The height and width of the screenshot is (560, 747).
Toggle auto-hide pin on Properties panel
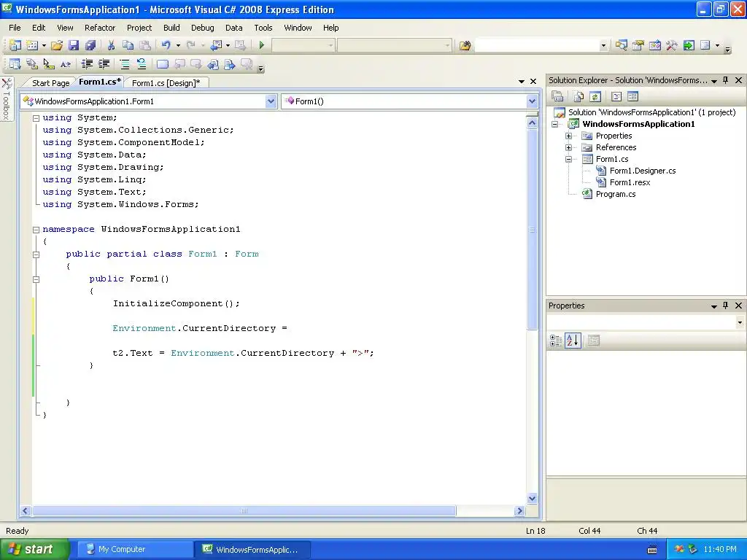[x=726, y=306]
